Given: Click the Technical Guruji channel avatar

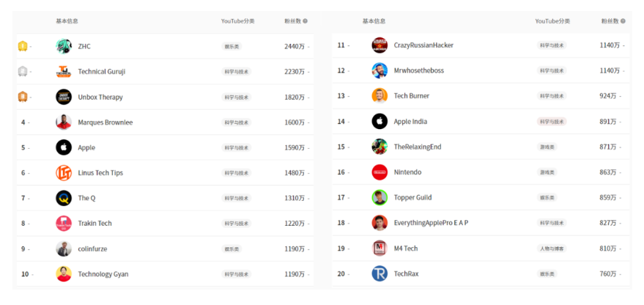Looking at the screenshot, I should pyautogui.click(x=64, y=72).
